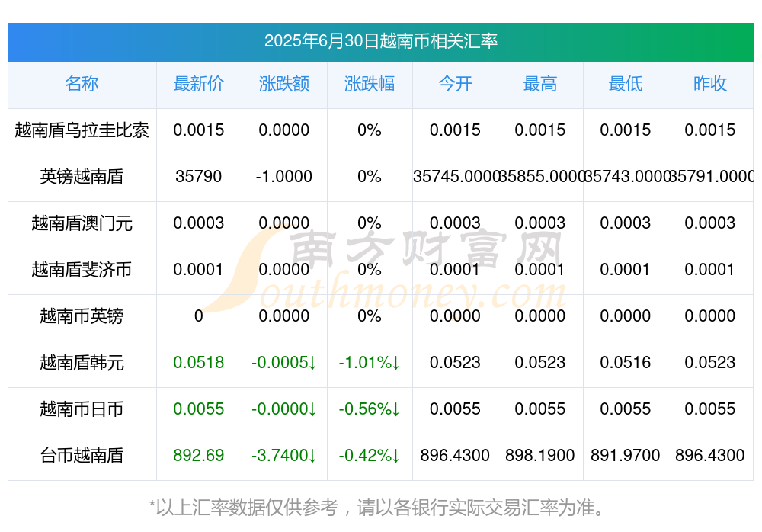Screen dimensions: 762x532
Task: Click the latest price 35790
Action: click(x=198, y=177)
